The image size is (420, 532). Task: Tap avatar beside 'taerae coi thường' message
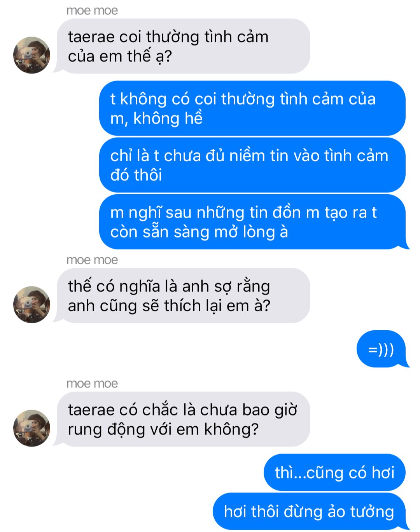pos(31,55)
